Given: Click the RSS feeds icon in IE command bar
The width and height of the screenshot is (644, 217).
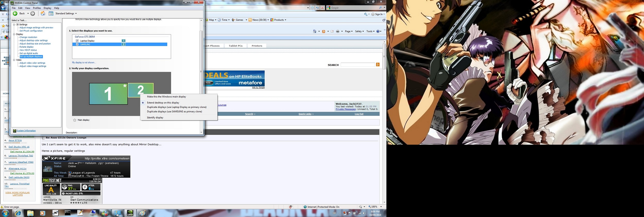Looking at the screenshot, I should (324, 31).
